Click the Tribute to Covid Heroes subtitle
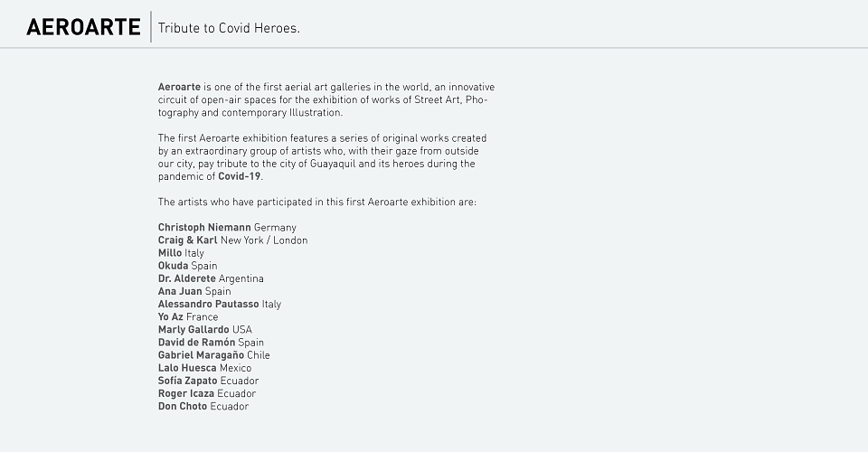868x452 pixels. tap(229, 28)
